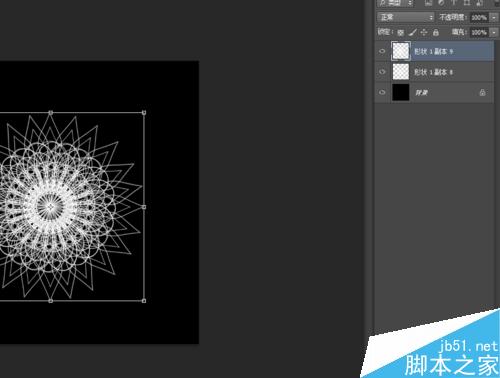Select the 形状 1 副本 8 layer
The width and height of the screenshot is (500, 378).
pos(434,72)
